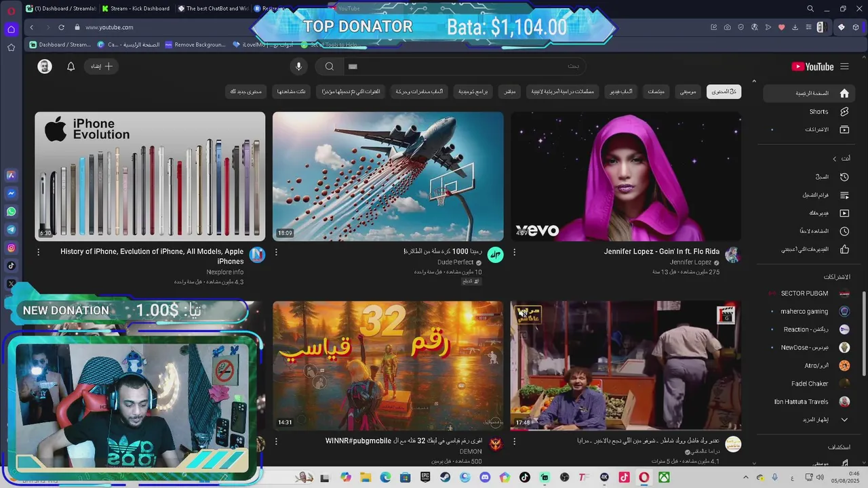Click the YouTube sidebar scrollbar
This screenshot has width=868, height=488.
864,333
